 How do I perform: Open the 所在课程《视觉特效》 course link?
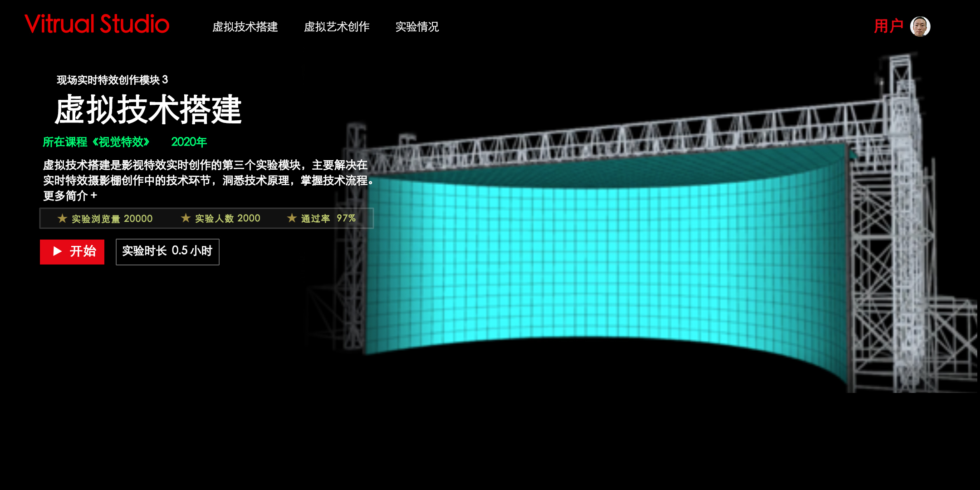coord(96,142)
